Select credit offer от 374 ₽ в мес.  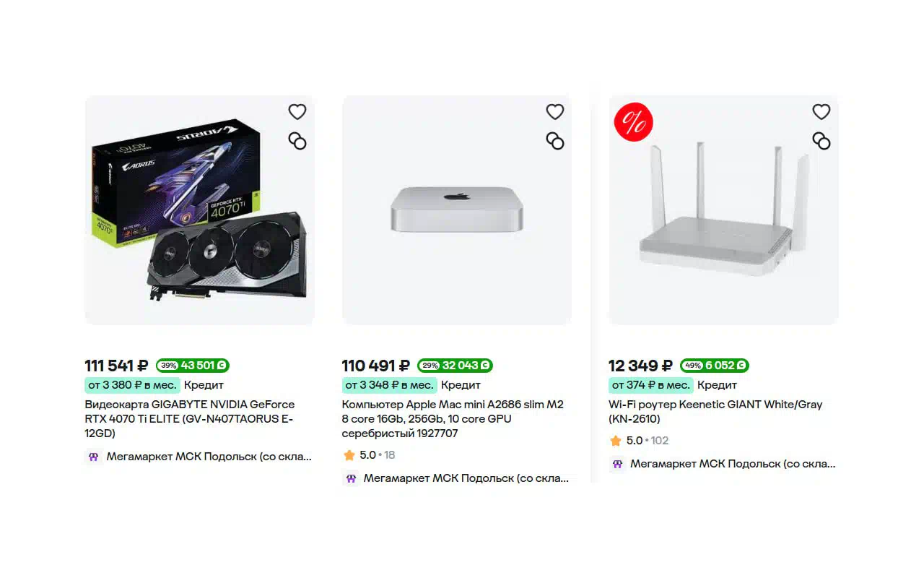coord(650,385)
